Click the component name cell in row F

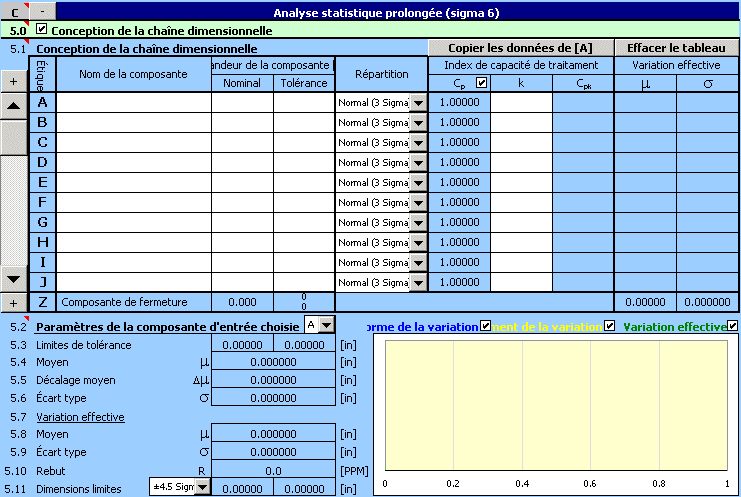[134, 202]
